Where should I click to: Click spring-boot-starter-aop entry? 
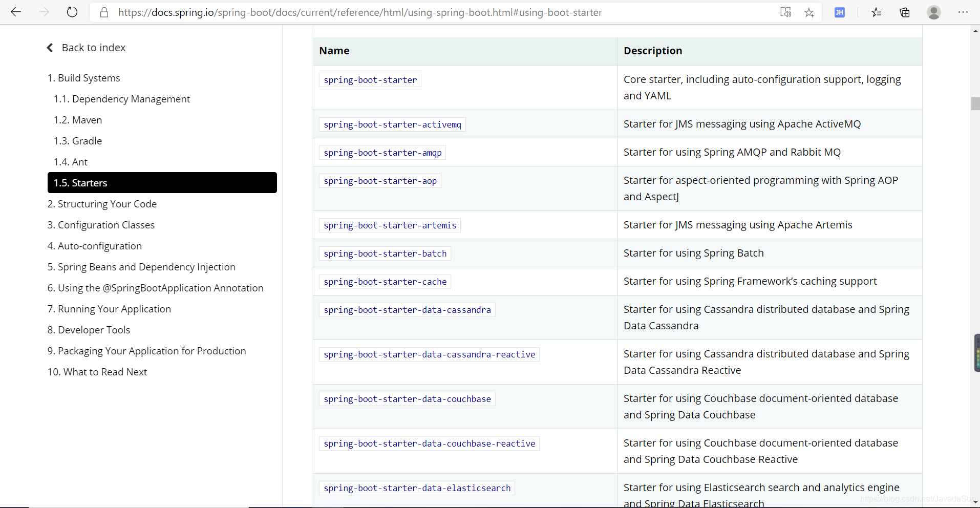click(x=380, y=181)
